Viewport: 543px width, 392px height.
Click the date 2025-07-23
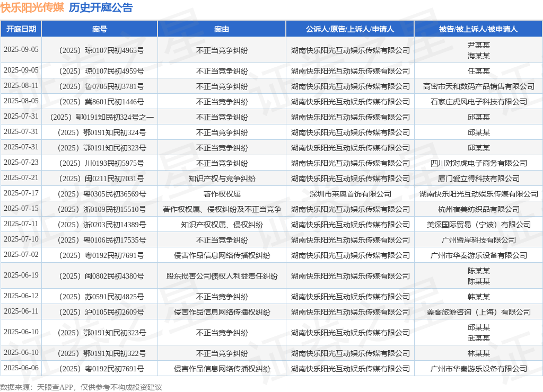21,162
